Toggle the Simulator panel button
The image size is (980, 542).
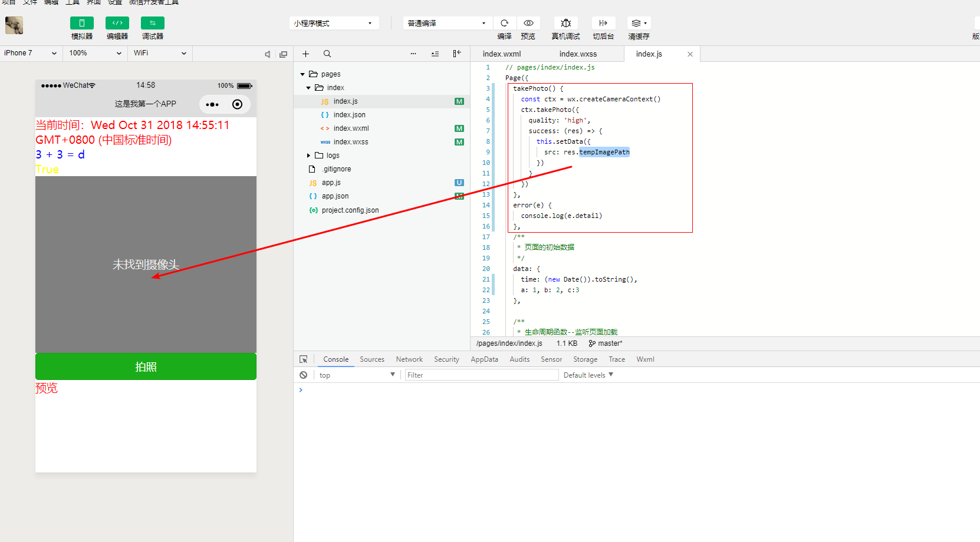(x=81, y=23)
